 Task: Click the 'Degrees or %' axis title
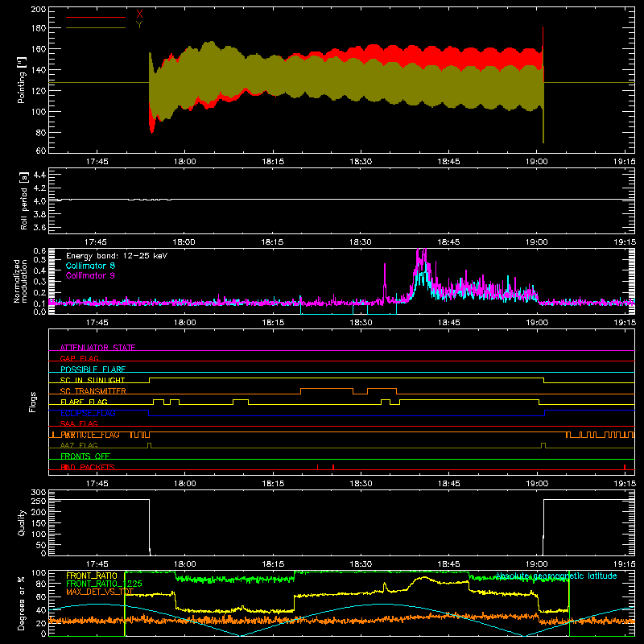(x=22, y=604)
